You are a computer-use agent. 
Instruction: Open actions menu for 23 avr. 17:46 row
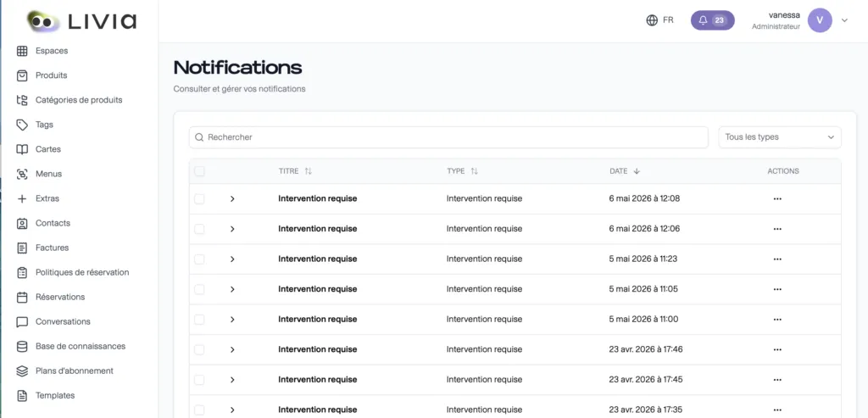coord(777,350)
